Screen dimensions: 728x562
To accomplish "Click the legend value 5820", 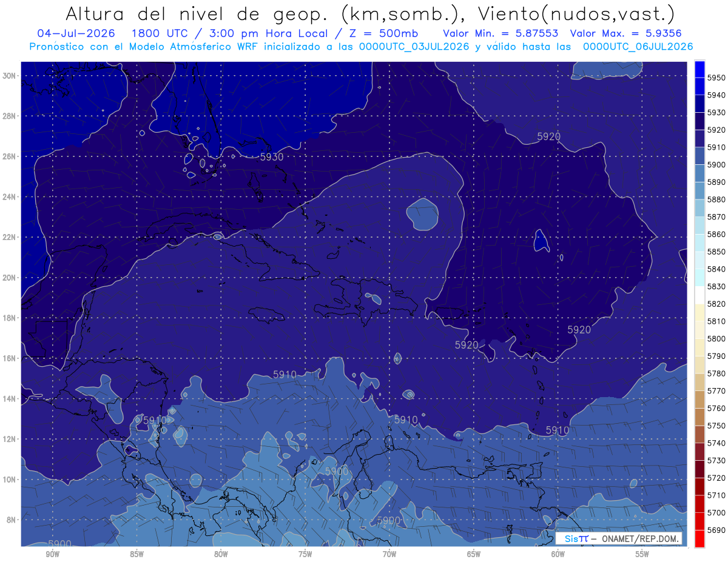I will [716, 304].
